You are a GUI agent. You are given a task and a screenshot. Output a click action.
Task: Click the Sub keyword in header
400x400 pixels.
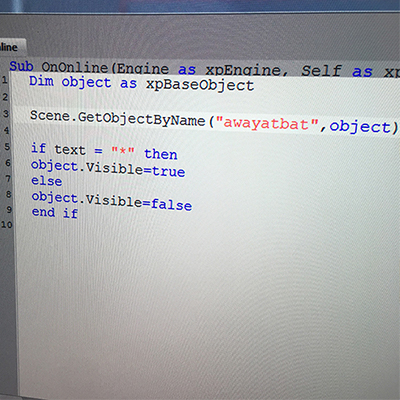tap(21, 66)
